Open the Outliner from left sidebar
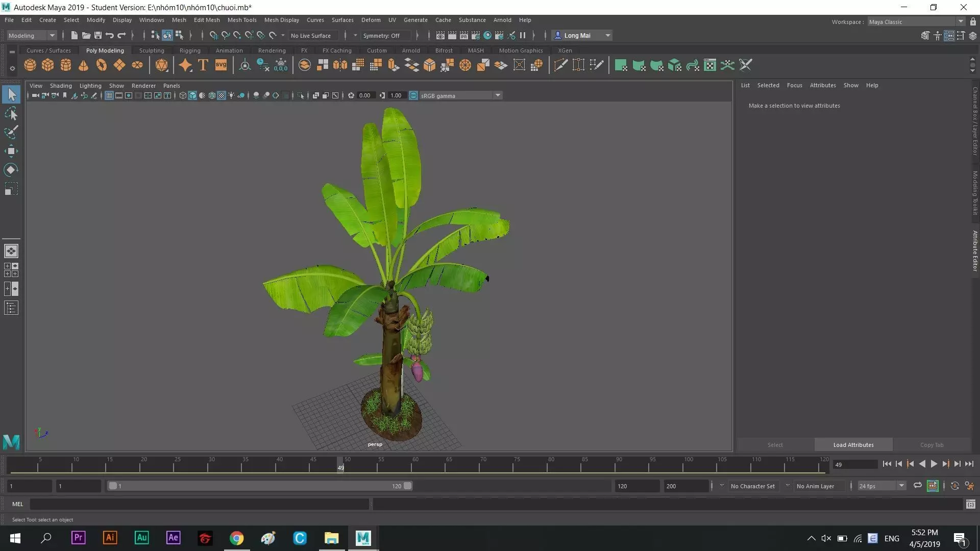 [x=11, y=308]
